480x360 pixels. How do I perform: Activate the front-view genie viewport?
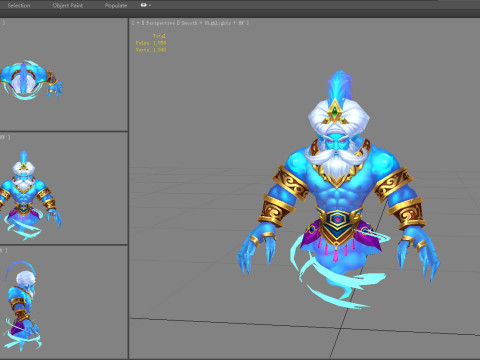tap(64, 188)
